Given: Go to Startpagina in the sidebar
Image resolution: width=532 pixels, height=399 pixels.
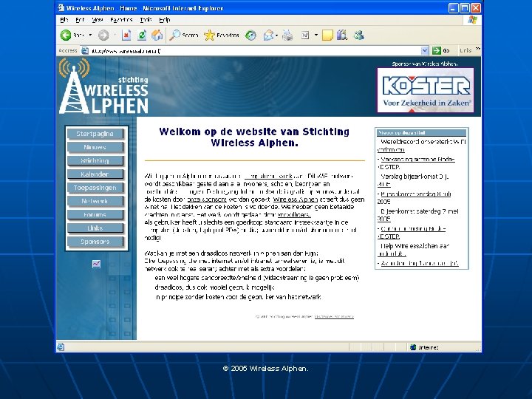Looking at the screenshot, I should point(95,134).
